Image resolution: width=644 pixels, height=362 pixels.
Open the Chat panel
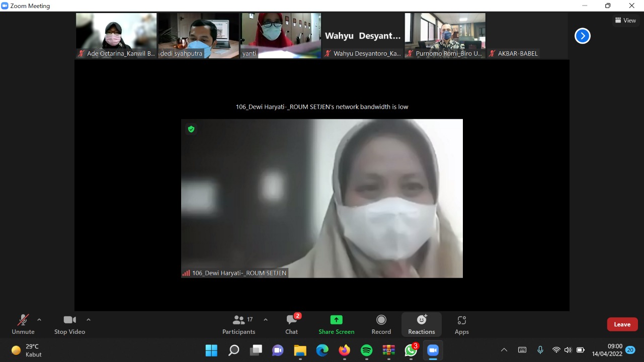coord(292,324)
